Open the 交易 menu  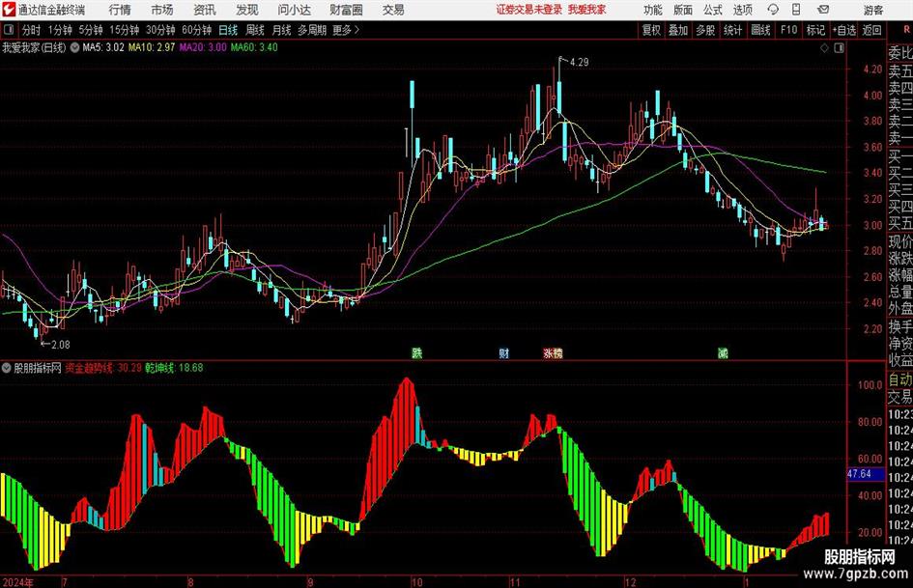point(393,10)
